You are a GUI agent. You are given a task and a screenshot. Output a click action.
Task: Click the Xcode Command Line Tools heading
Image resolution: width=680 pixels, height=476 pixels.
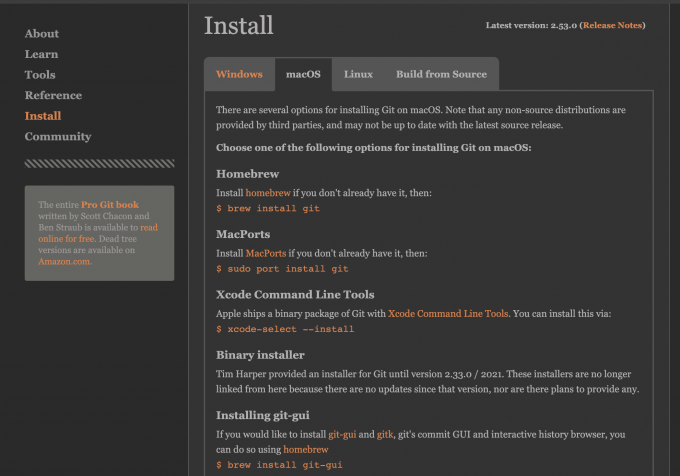tap(295, 294)
